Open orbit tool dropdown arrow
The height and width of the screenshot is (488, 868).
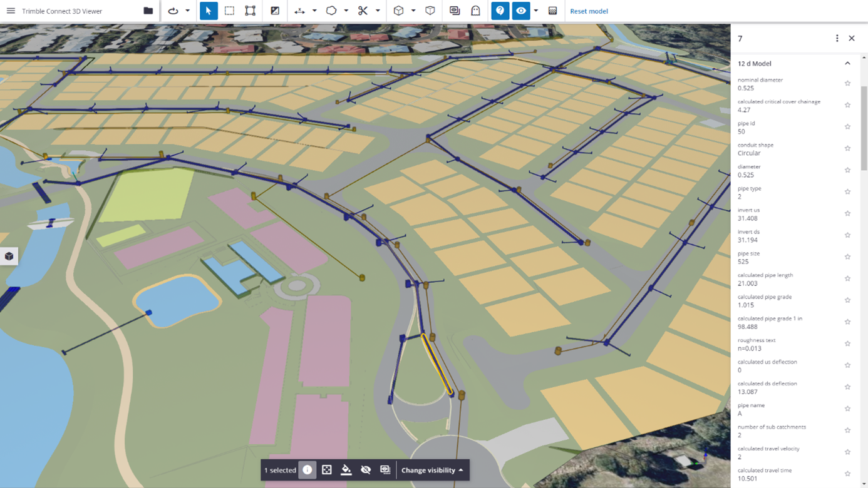pos(187,11)
